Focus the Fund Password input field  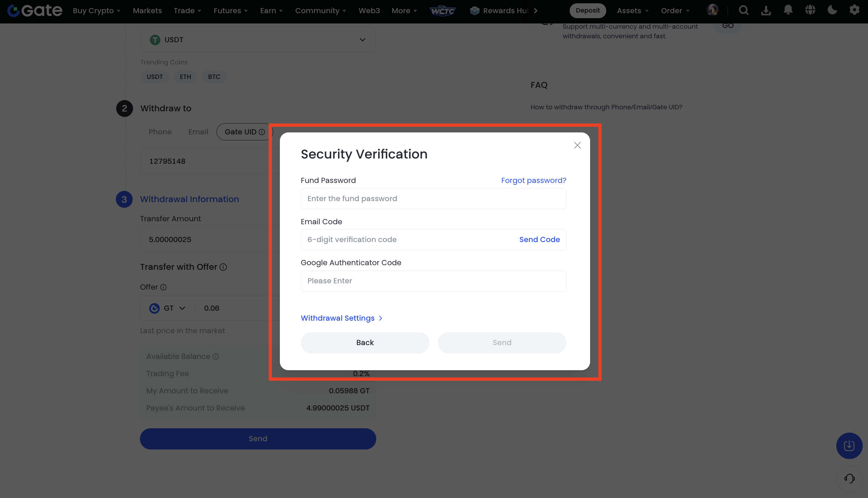coord(433,198)
